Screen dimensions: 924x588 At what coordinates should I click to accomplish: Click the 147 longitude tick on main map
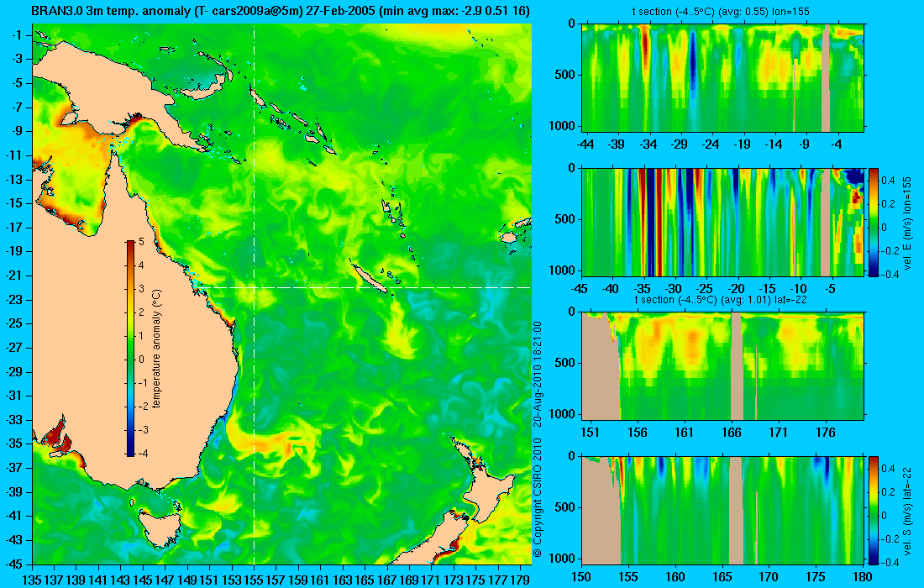165,580
